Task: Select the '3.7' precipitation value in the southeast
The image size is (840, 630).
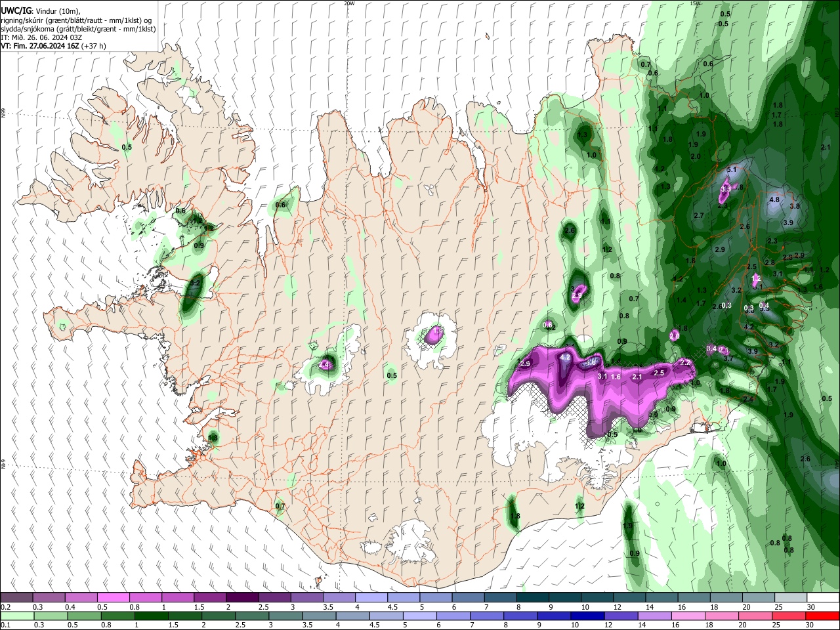Action: pos(728,358)
